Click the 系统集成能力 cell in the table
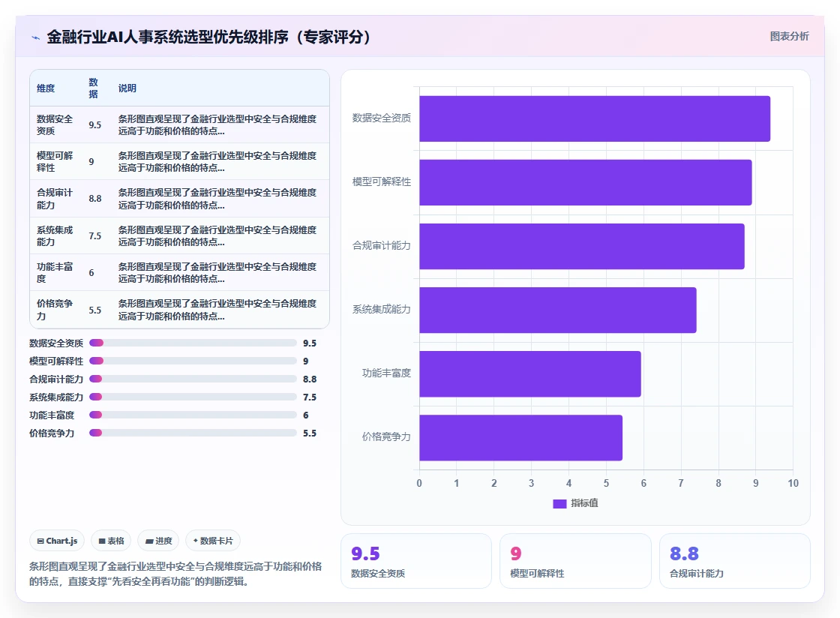This screenshot has width=840, height=618. 55,235
